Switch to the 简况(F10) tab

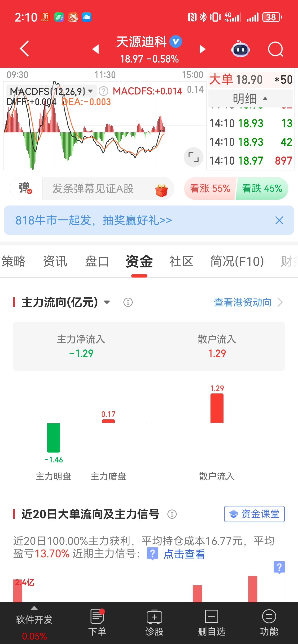[x=237, y=261]
